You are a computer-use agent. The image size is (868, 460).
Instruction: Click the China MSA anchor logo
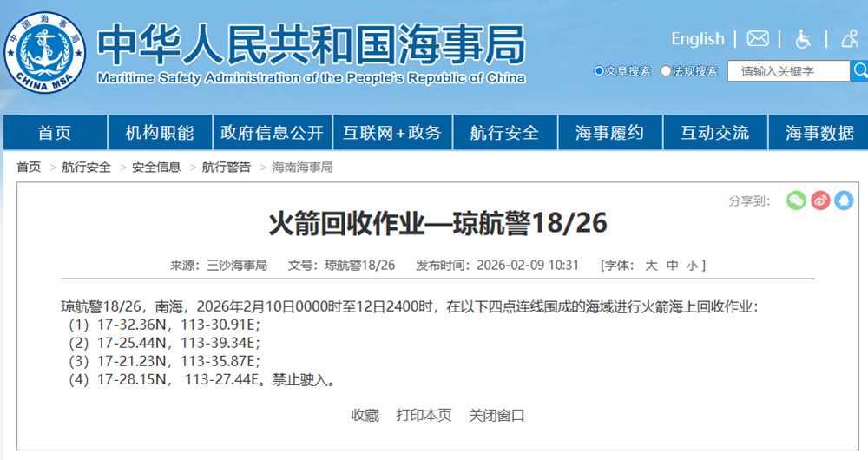tap(46, 52)
